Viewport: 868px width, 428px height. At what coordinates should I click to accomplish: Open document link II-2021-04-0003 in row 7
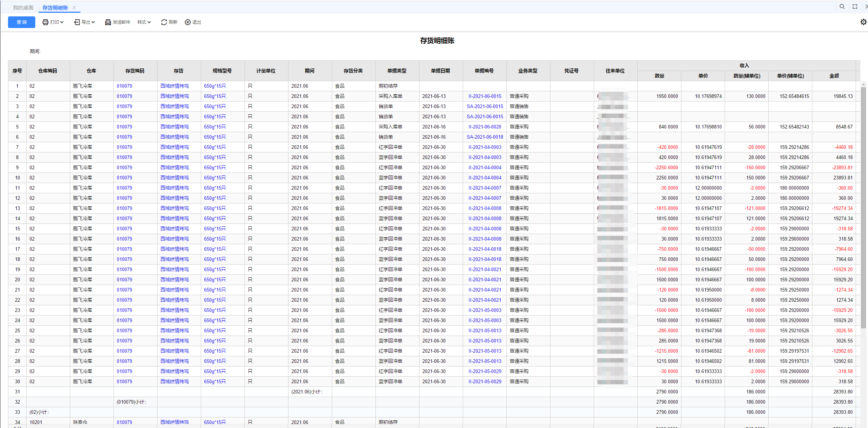(485, 147)
